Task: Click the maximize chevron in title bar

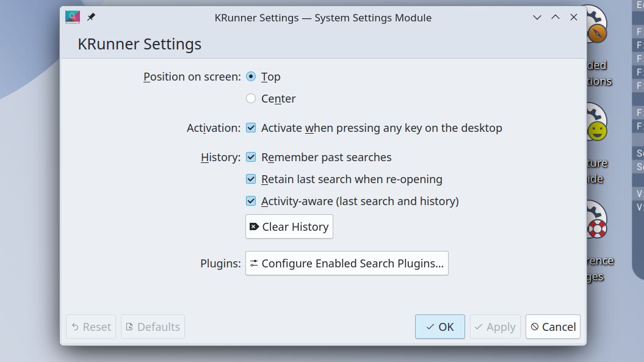Action: click(x=555, y=17)
